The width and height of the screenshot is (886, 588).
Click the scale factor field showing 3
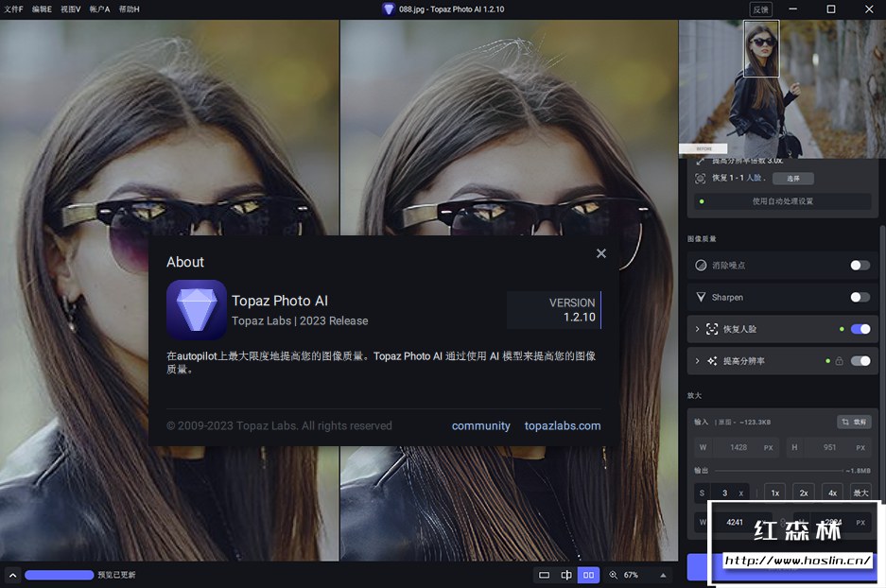pos(722,493)
